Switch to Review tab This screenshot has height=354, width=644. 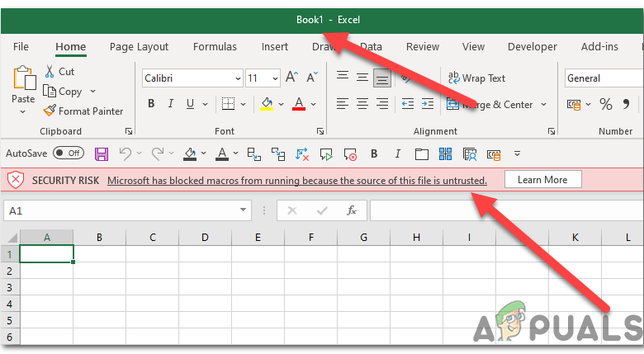(423, 47)
